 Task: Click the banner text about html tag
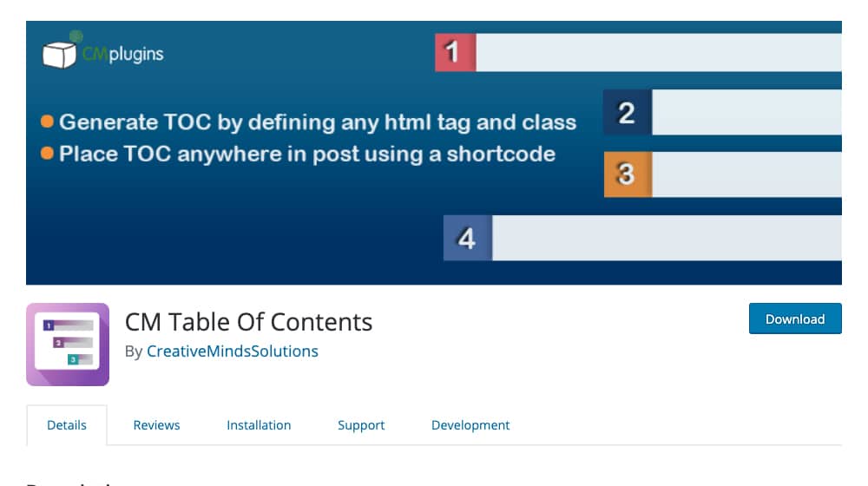pos(318,121)
